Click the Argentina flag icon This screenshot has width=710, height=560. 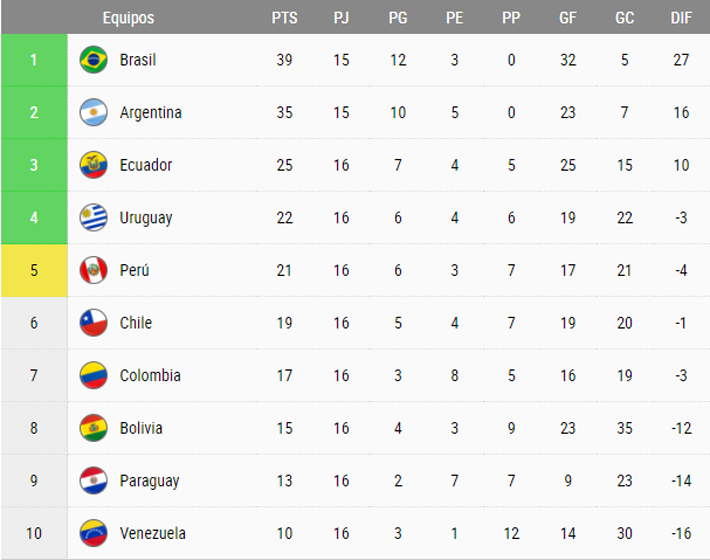point(93,112)
